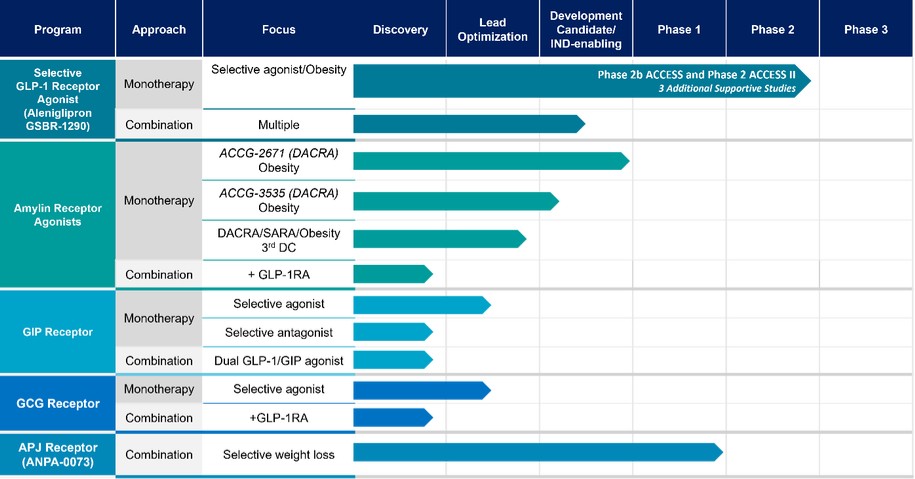
Task: Click the Lead Optimization header
Action: coord(493,29)
